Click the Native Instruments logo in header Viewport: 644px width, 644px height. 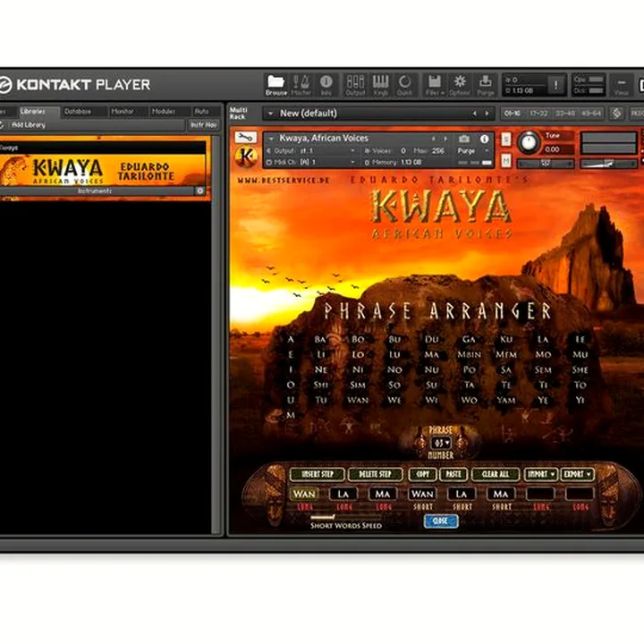tap(5, 85)
